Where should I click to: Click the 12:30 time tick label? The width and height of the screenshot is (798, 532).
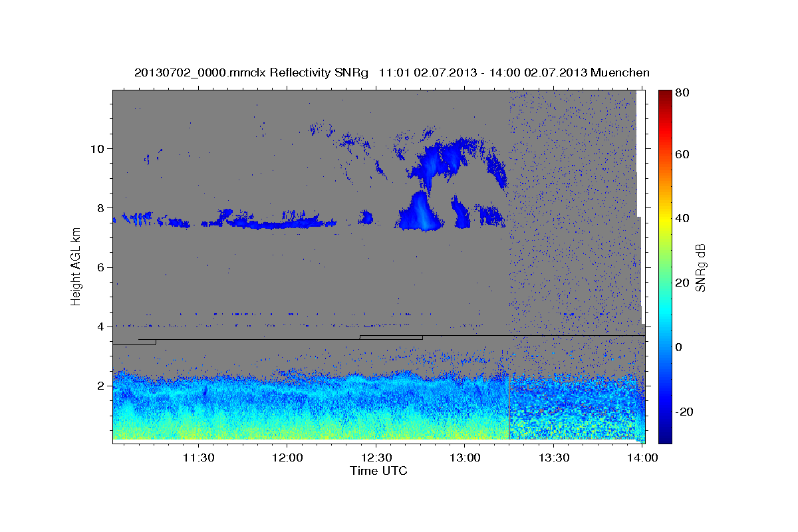[x=376, y=458]
